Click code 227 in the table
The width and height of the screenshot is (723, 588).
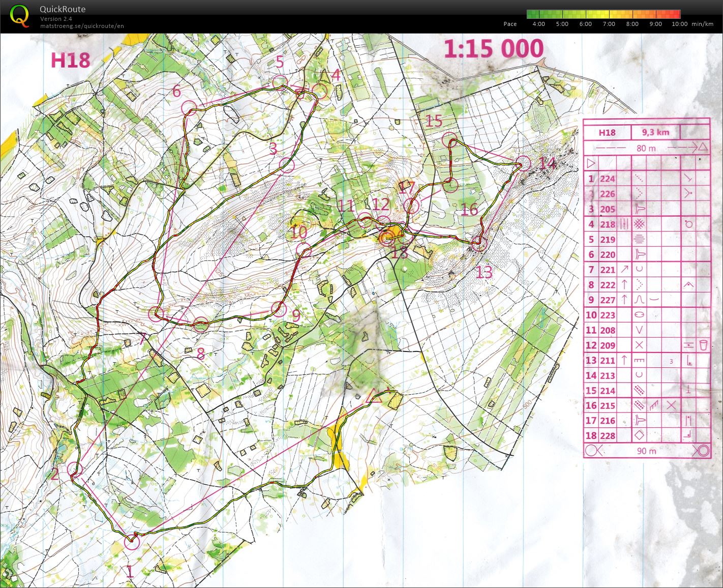(x=608, y=300)
